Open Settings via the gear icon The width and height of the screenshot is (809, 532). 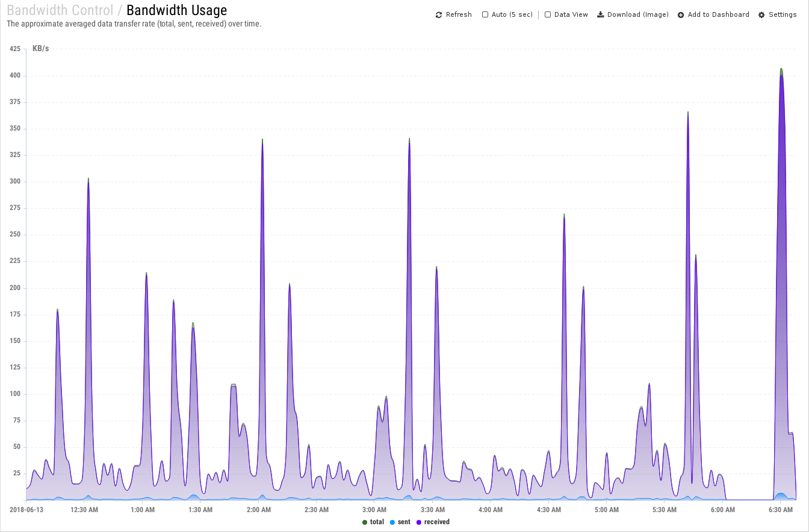tap(761, 14)
